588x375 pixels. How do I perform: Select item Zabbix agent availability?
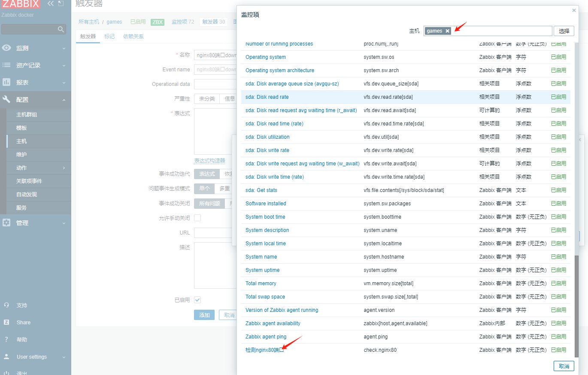[x=273, y=323]
